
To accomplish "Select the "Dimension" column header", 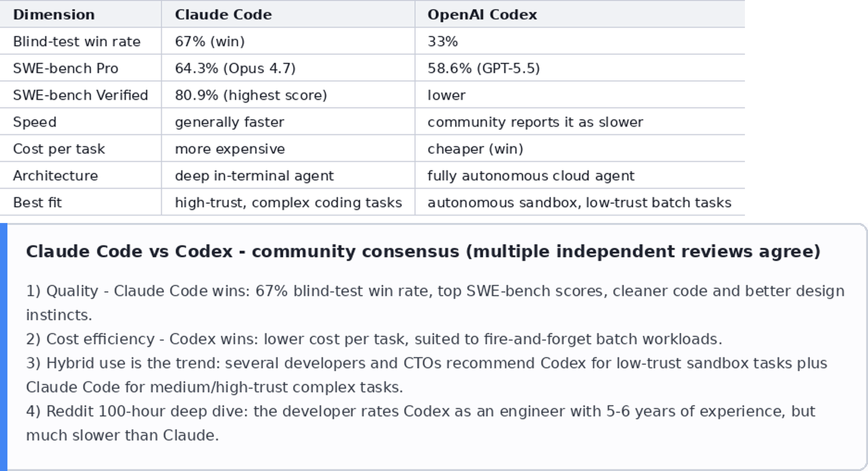I will (81, 14).
